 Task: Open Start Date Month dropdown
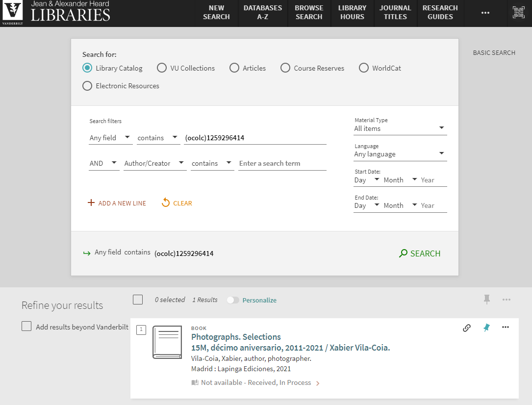(x=401, y=180)
